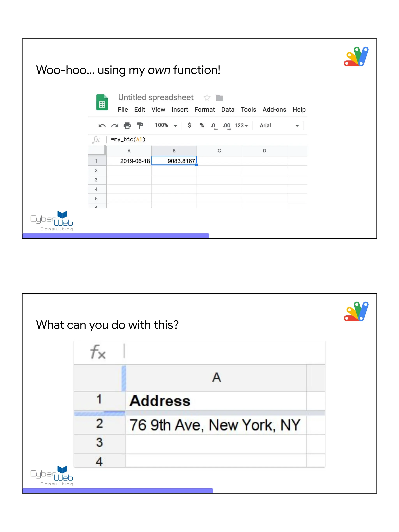Select row 4 header in top spreadsheet
The height and width of the screenshot is (532, 399).
tap(97, 189)
